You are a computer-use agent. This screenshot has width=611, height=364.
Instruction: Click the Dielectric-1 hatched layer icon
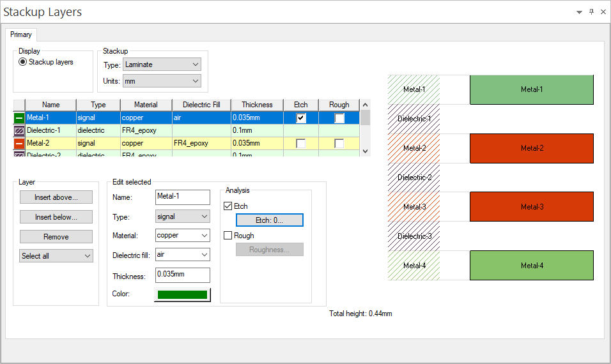point(19,130)
